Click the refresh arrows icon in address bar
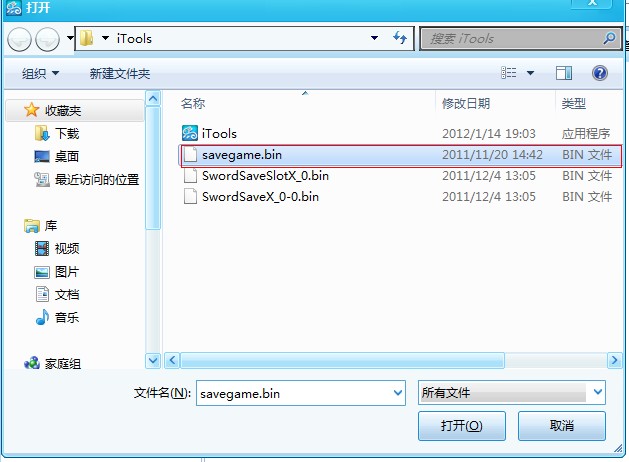Screen dimensions: 629x462 (400, 38)
